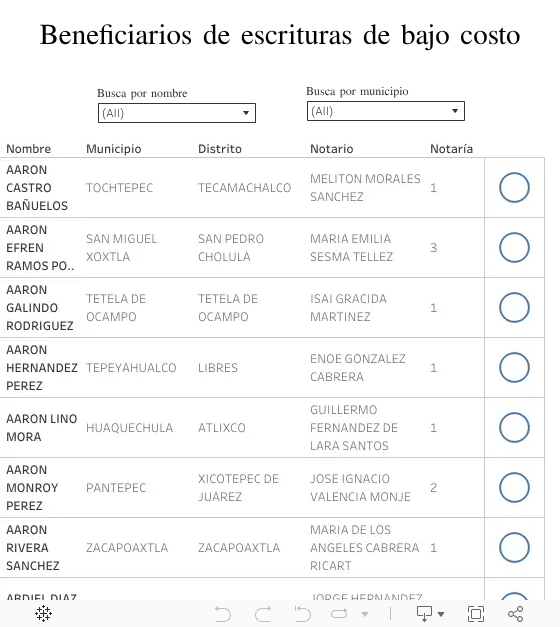Viewport: 560px width, 627px height.
Task: Select circle for AARON MONROY PEREZ row
Action: tap(514, 487)
